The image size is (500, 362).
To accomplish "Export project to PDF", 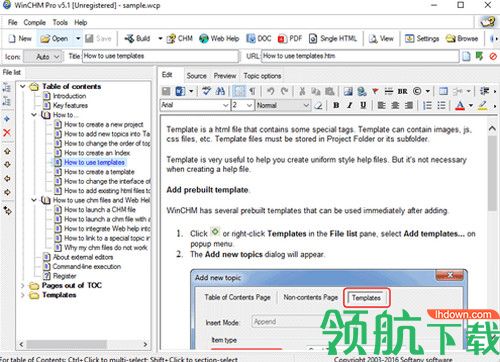I will tap(290, 39).
